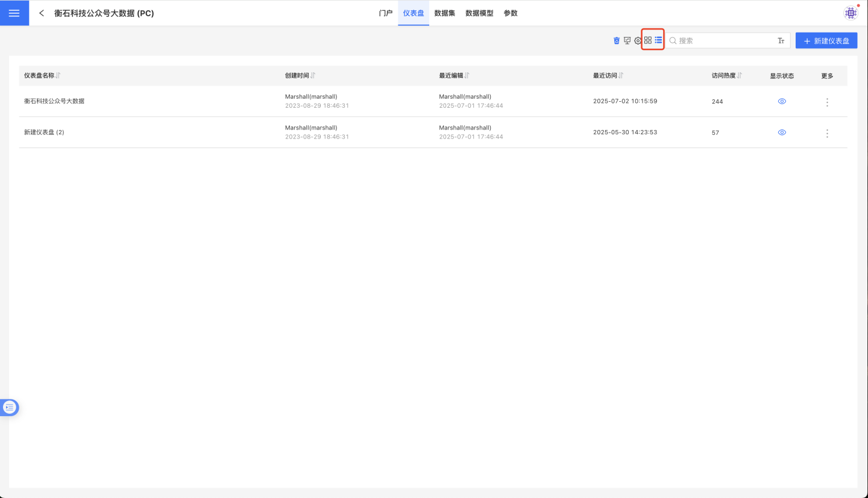Click the 新建仪表盘 button
868x498 pixels.
[826, 41]
